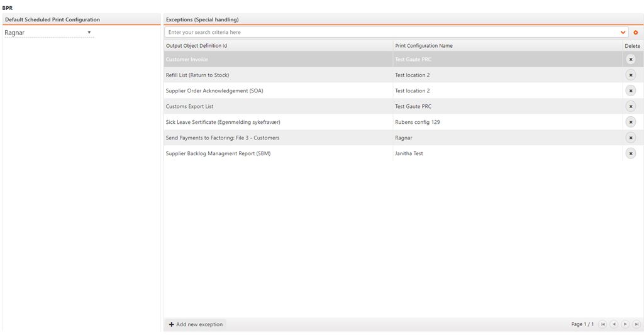The height and width of the screenshot is (335, 644).
Task: Go to the next page
Action: pos(625,324)
